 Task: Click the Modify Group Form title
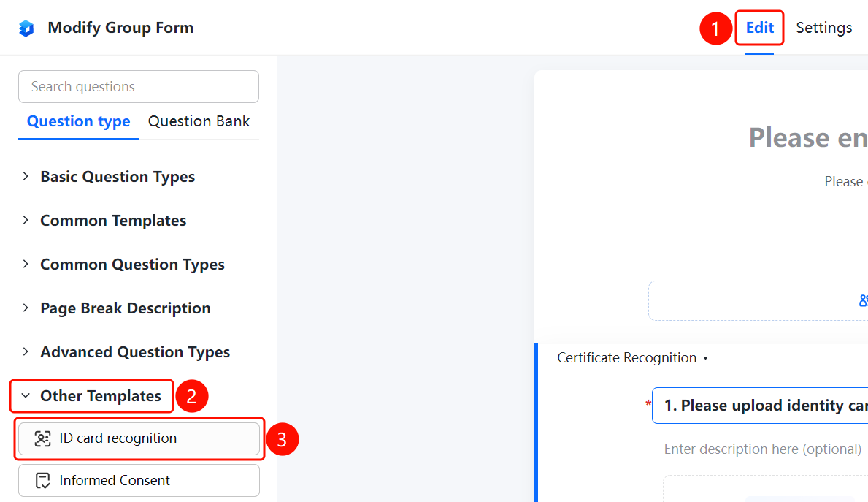pos(120,28)
